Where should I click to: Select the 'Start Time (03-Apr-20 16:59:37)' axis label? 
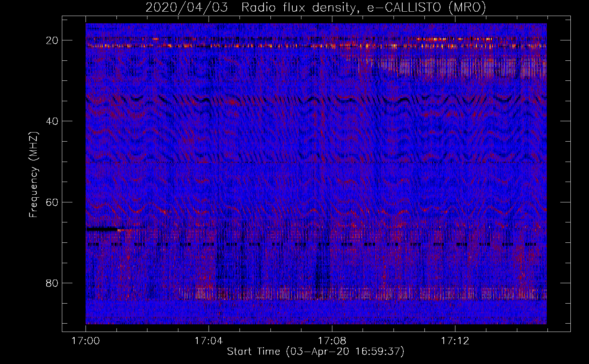[x=316, y=352]
